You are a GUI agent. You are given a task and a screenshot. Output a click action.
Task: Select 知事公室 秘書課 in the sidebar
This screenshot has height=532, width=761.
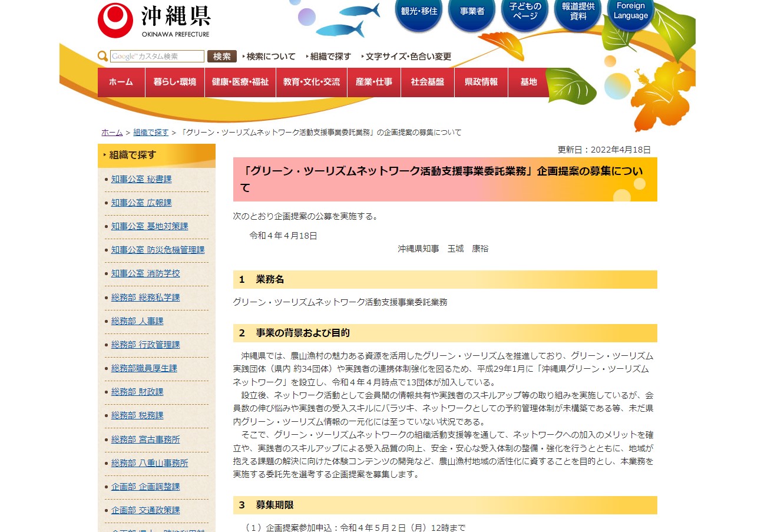coord(141,179)
